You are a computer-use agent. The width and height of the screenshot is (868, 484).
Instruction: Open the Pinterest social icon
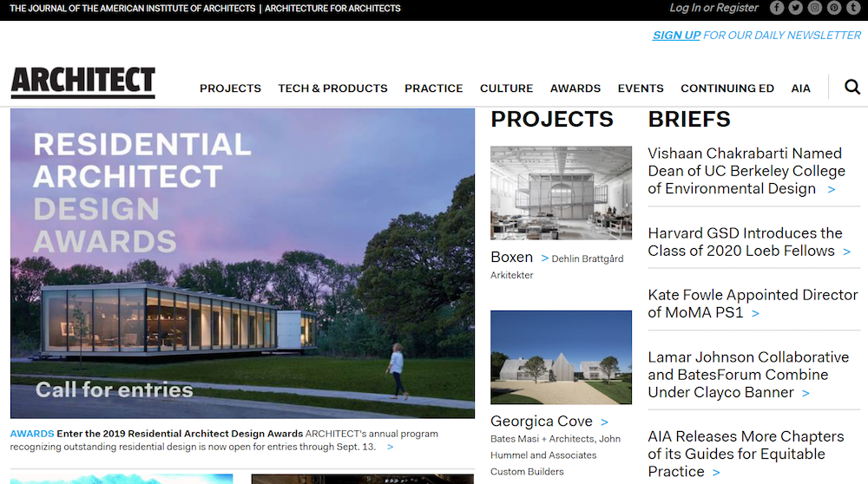click(834, 8)
